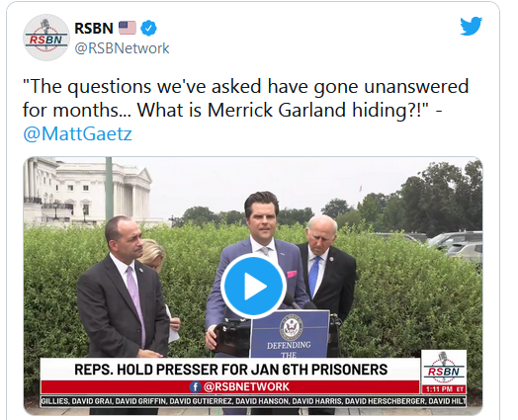Click the podium seal emblem
Viewport: 518px width, 420px height.
(x=291, y=327)
